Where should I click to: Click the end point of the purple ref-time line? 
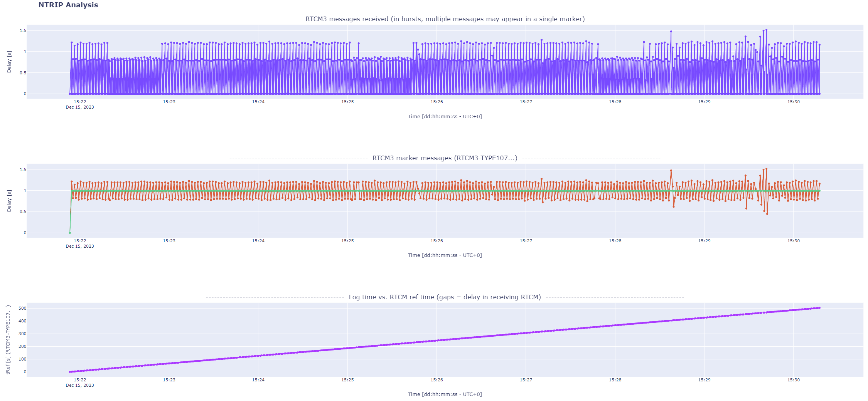tap(819, 308)
